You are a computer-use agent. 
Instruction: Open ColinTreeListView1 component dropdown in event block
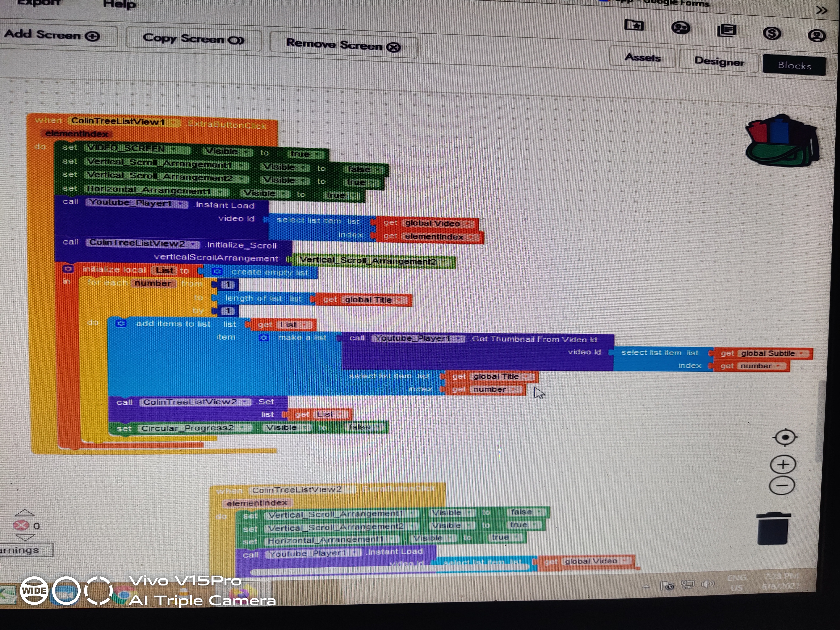pos(174,123)
